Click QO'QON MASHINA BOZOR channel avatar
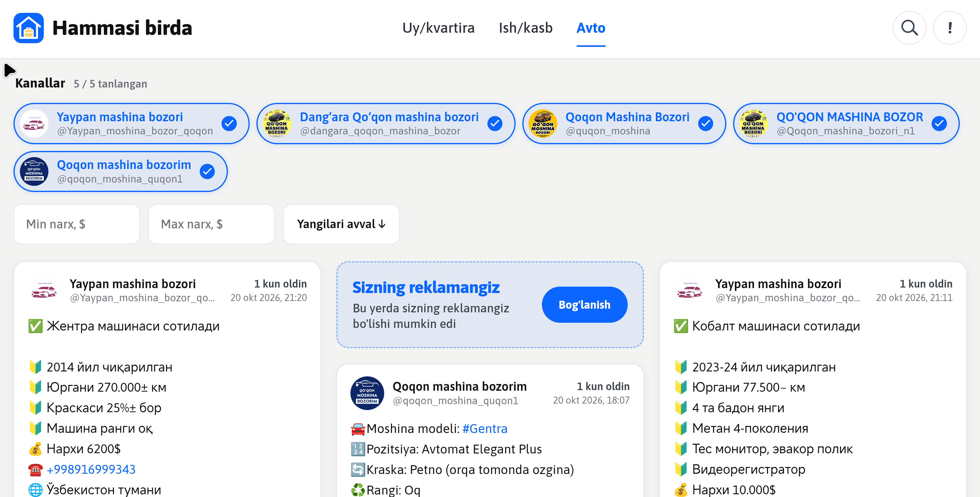 [x=753, y=124]
